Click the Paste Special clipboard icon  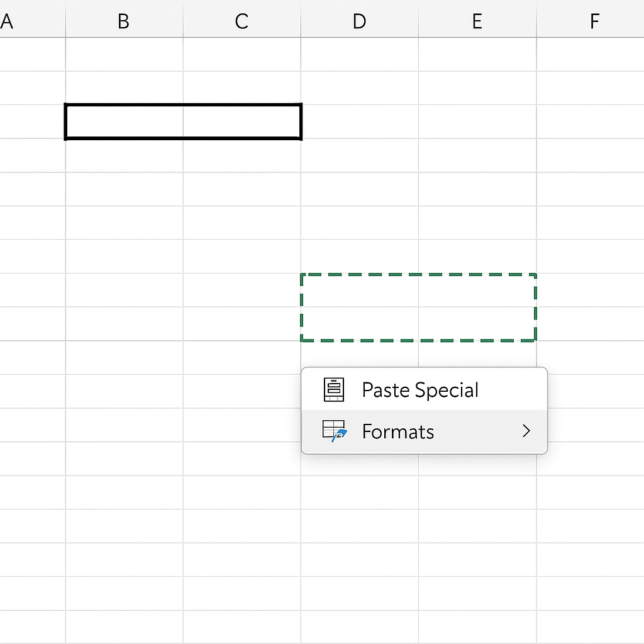point(333,390)
